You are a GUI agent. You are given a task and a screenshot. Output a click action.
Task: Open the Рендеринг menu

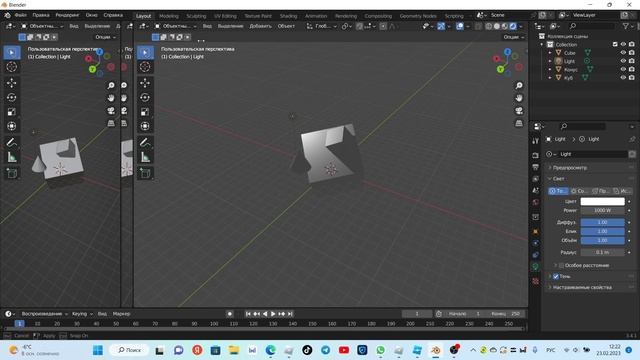tap(67, 15)
